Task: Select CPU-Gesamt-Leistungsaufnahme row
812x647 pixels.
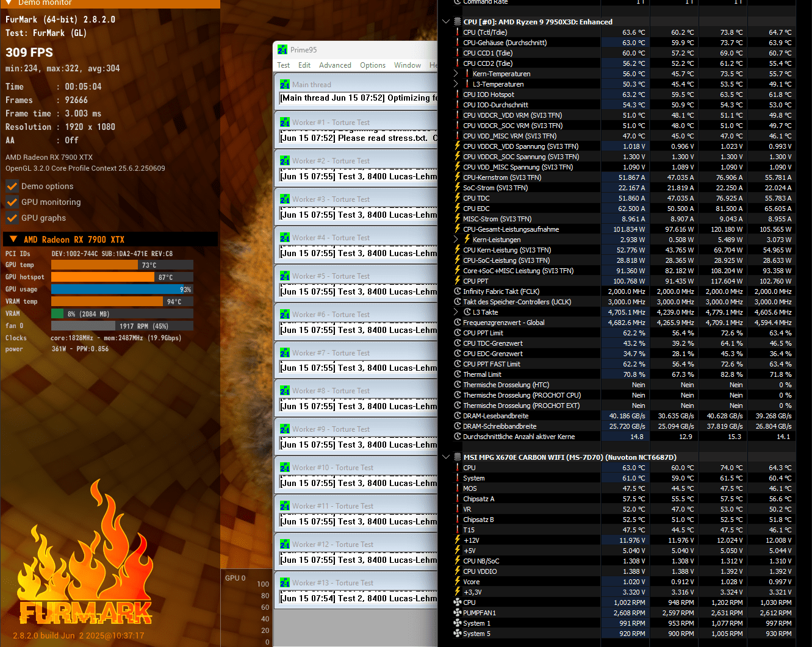Action: pyautogui.click(x=623, y=229)
